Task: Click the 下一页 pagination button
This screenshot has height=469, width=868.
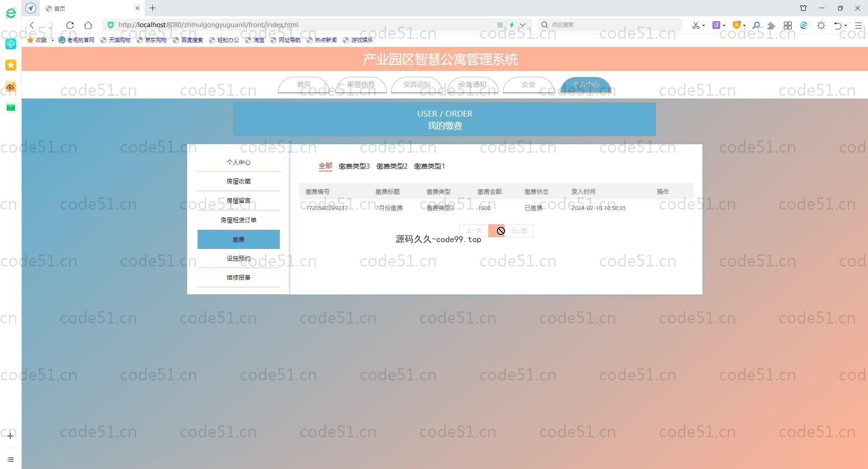Action: point(519,230)
